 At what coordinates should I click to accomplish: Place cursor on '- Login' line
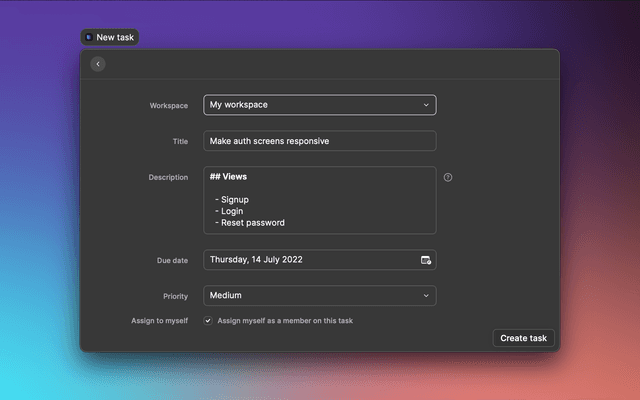tap(229, 211)
